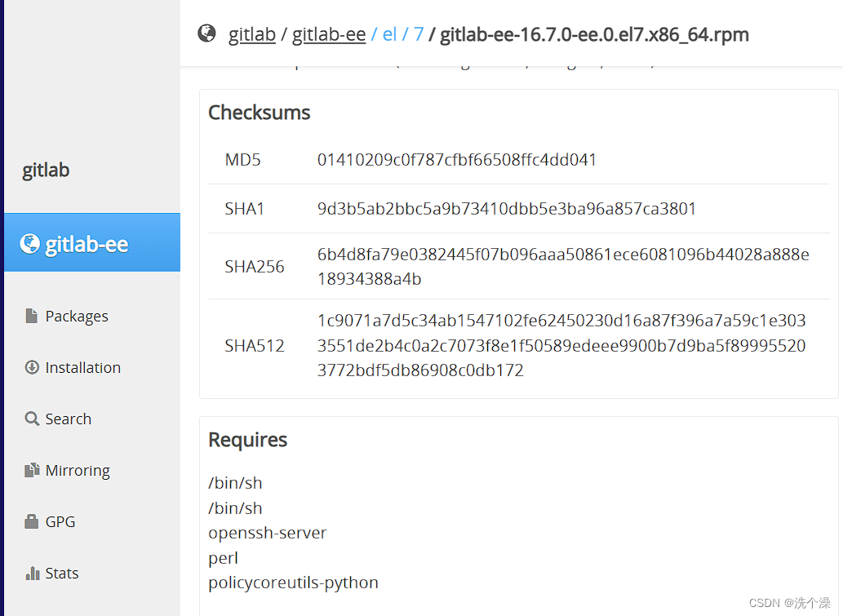Select the Mirroring sidebar icon
This screenshot has width=843, height=616.
tap(33, 469)
